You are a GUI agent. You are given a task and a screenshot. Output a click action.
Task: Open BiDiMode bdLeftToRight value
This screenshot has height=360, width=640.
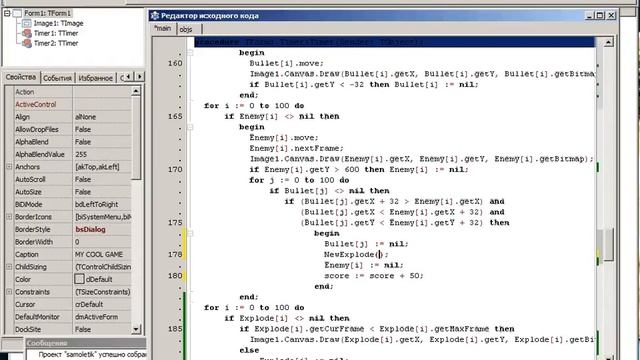[x=102, y=204]
